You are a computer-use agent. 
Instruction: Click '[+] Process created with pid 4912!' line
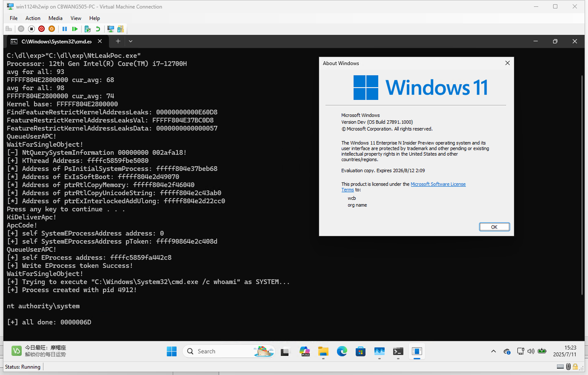(x=72, y=290)
